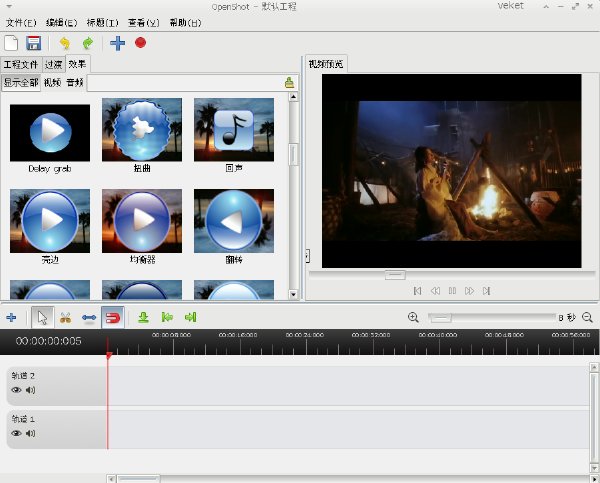Click the video preview seek slider handle
The height and width of the screenshot is (483, 600).
(x=395, y=275)
